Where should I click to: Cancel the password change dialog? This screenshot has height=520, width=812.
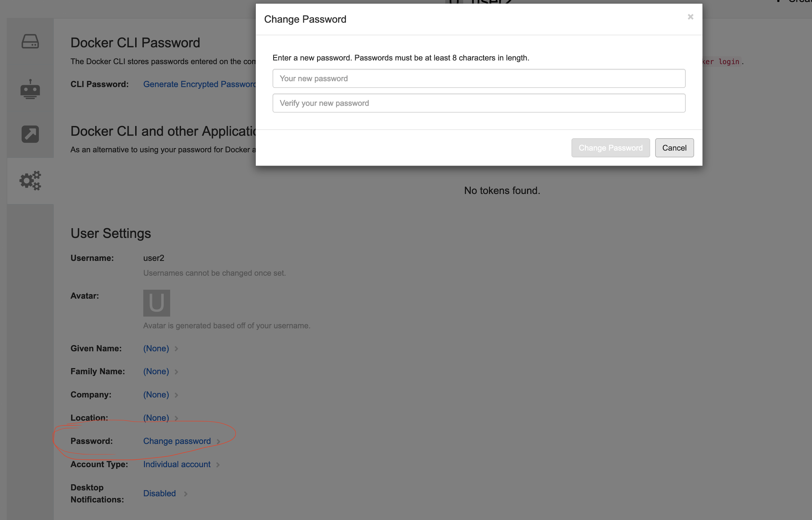tap(674, 148)
